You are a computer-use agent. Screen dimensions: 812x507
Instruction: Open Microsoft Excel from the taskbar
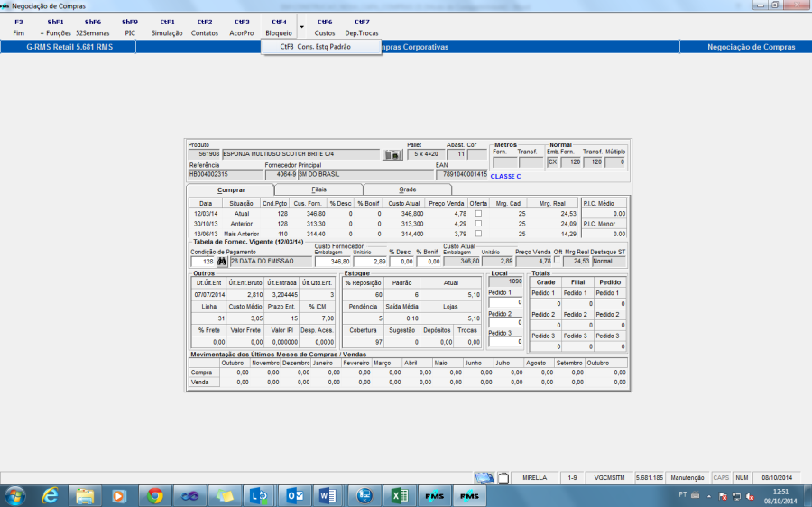(x=399, y=495)
